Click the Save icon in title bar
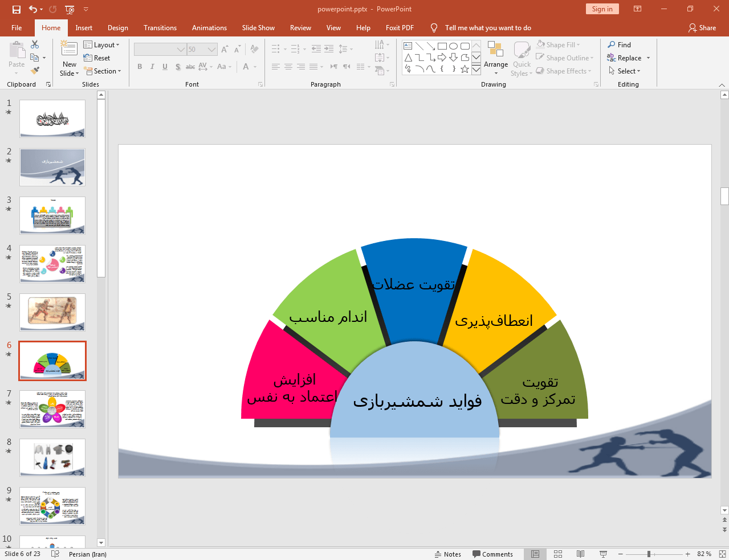 (x=16, y=9)
